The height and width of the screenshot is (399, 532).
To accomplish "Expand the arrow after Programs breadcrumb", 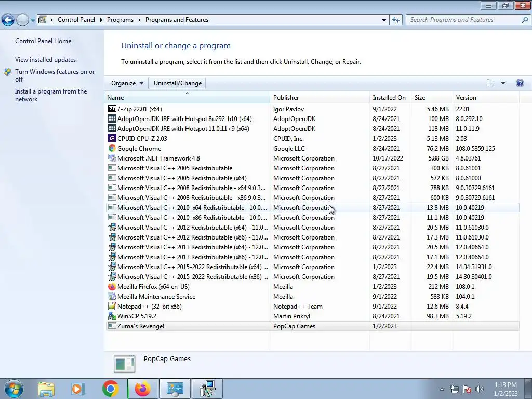I will point(139,20).
